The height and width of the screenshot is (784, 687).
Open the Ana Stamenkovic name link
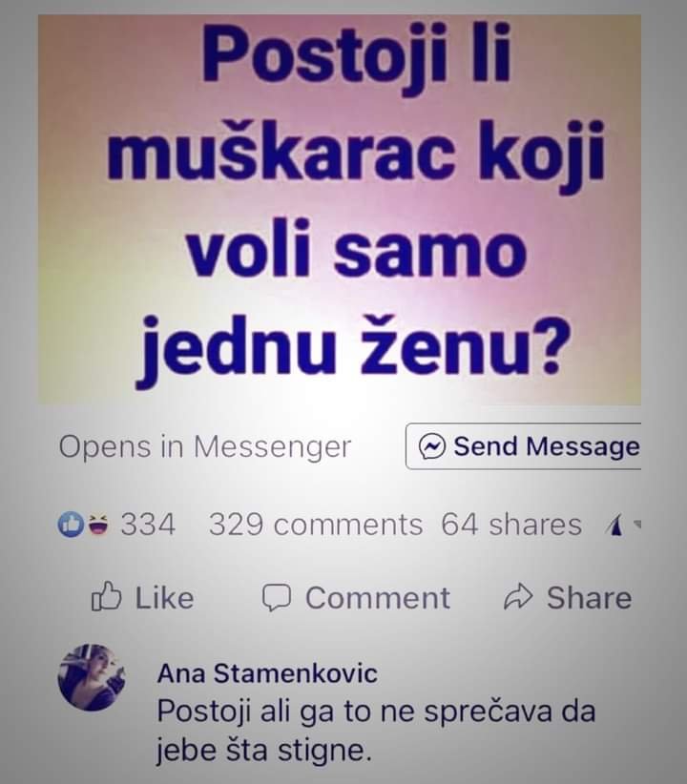[267, 673]
